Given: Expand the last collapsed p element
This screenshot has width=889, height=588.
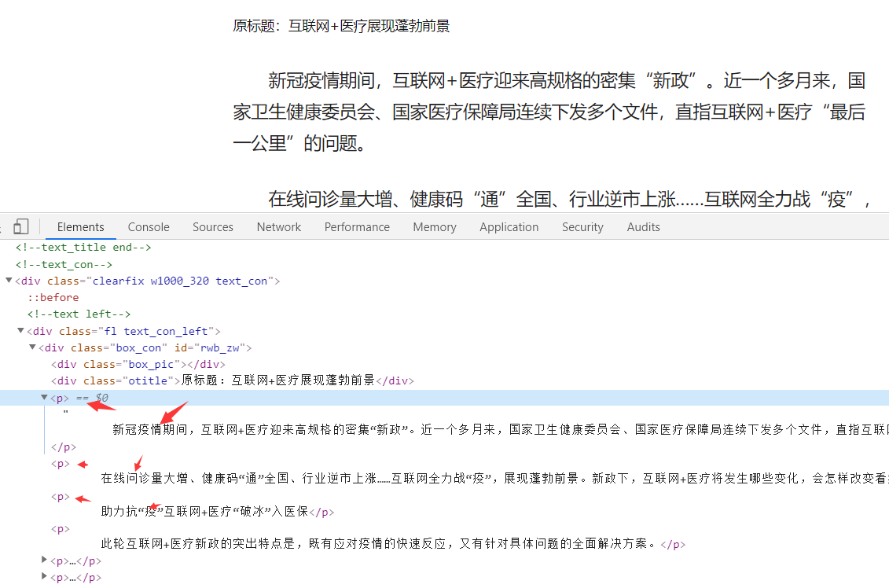Looking at the screenshot, I should [x=45, y=576].
